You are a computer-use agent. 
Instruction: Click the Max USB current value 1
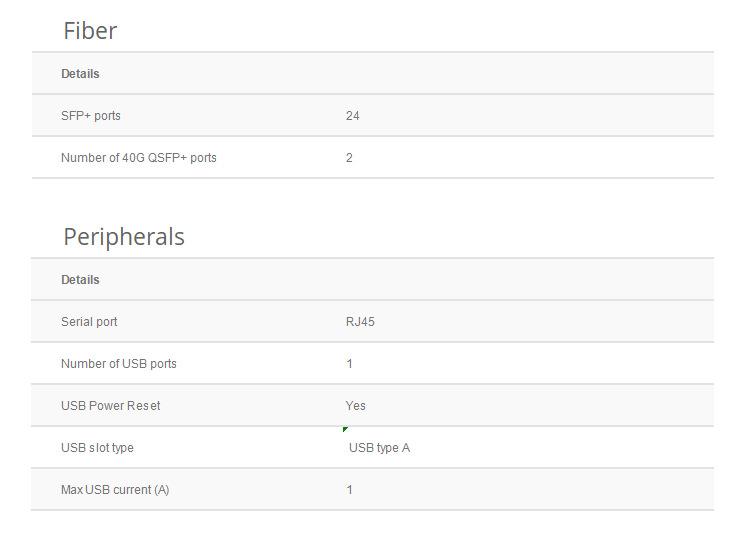350,490
